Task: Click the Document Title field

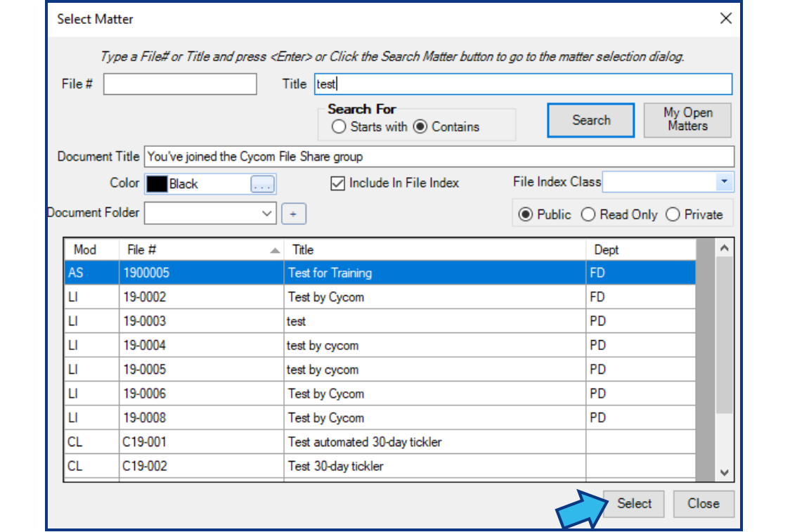Action: 439,157
